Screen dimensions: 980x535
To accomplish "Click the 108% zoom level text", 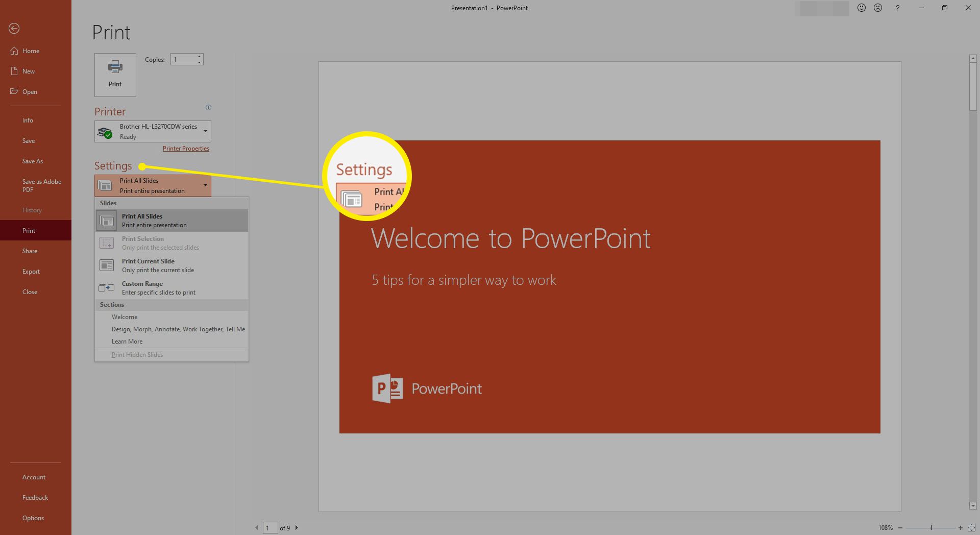I will pos(886,528).
